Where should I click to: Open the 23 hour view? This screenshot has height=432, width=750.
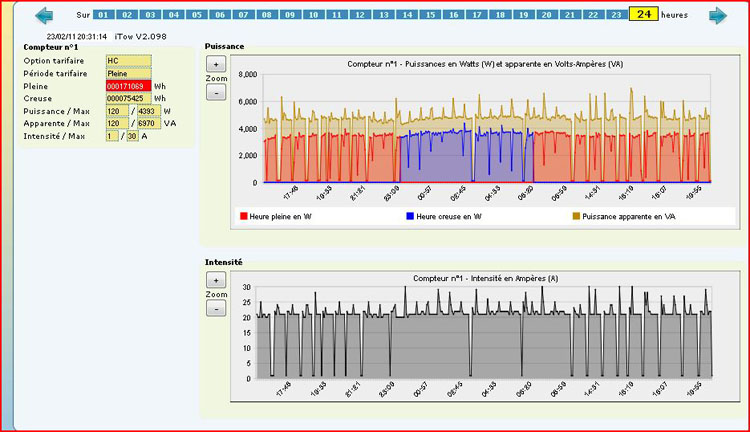616,16
